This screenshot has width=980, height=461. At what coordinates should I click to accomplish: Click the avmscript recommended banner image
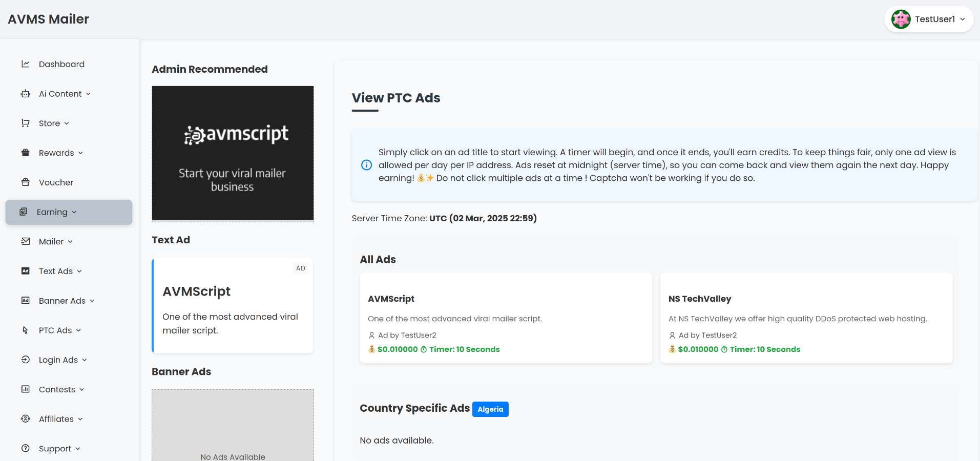(x=233, y=153)
